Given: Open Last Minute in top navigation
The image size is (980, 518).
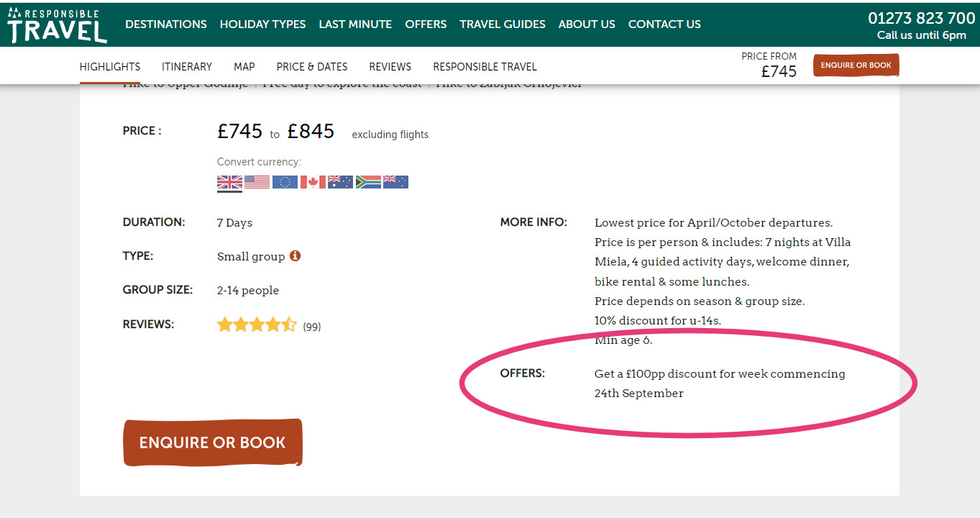Looking at the screenshot, I should click(355, 24).
